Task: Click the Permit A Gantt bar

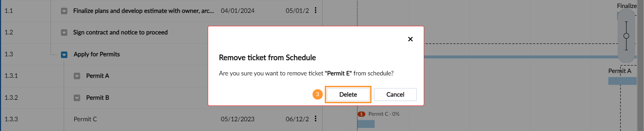Action: pos(623,81)
